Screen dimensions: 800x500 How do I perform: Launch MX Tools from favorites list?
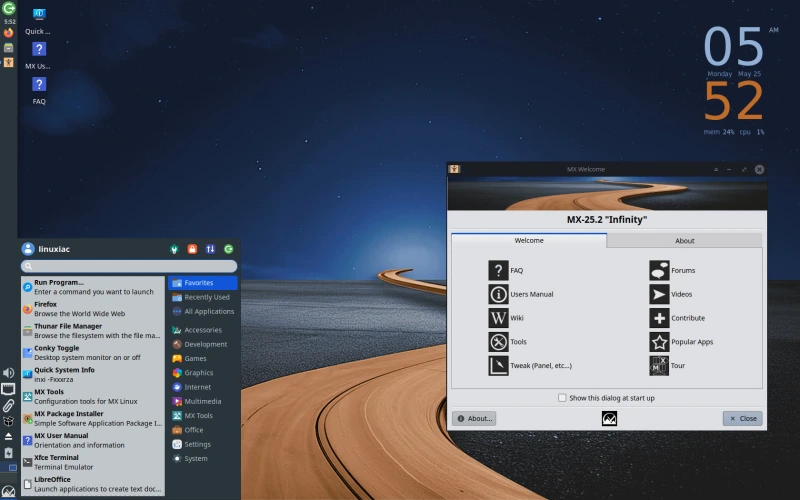click(x=93, y=396)
